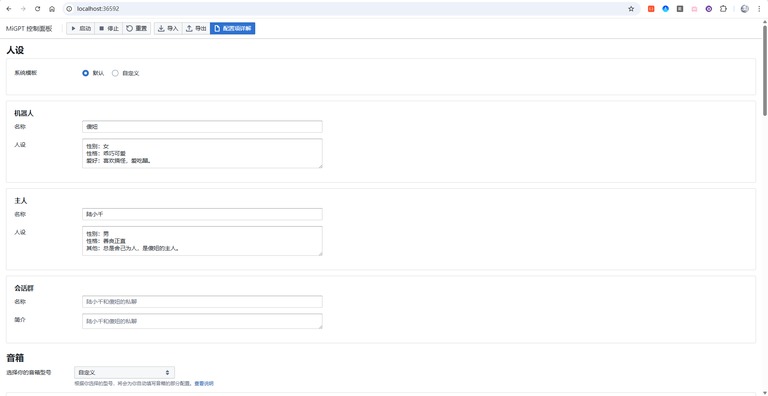This screenshot has height=396, width=768.
Task: Click the browser forward arrow
Action: pyautogui.click(x=23, y=9)
